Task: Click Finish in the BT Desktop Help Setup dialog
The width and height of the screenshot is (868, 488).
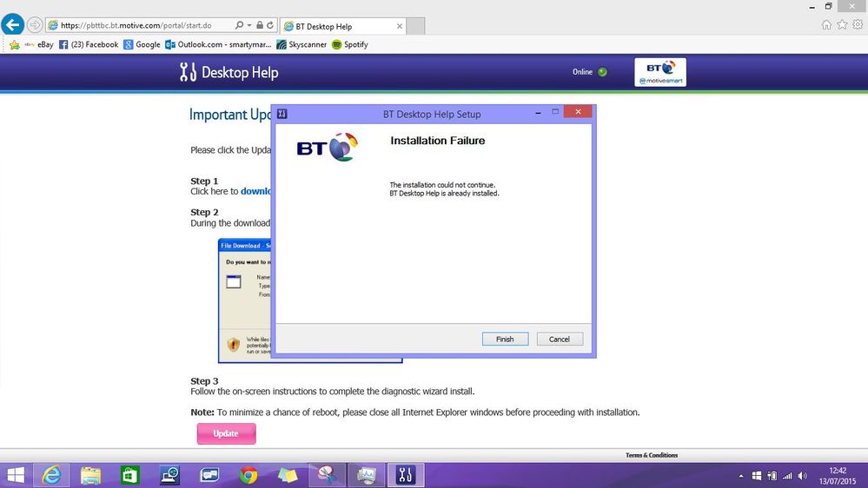Action: (x=505, y=340)
